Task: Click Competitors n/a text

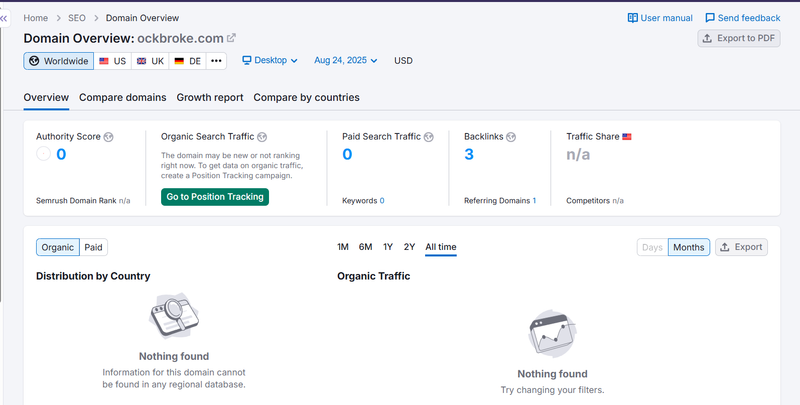Action: [x=595, y=201]
